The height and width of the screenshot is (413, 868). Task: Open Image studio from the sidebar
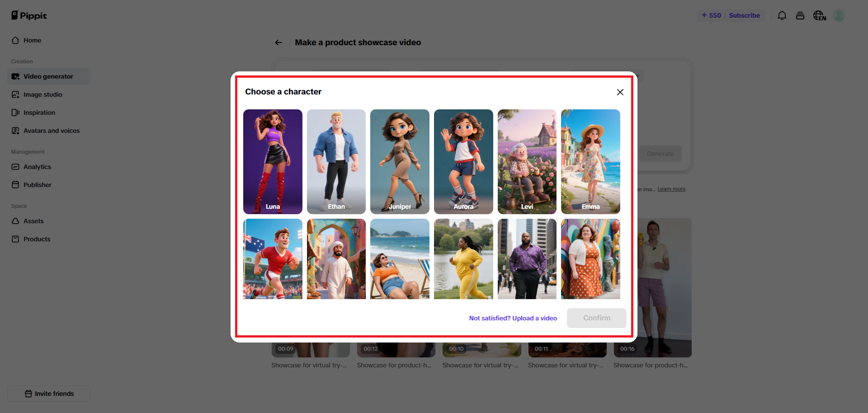[43, 94]
